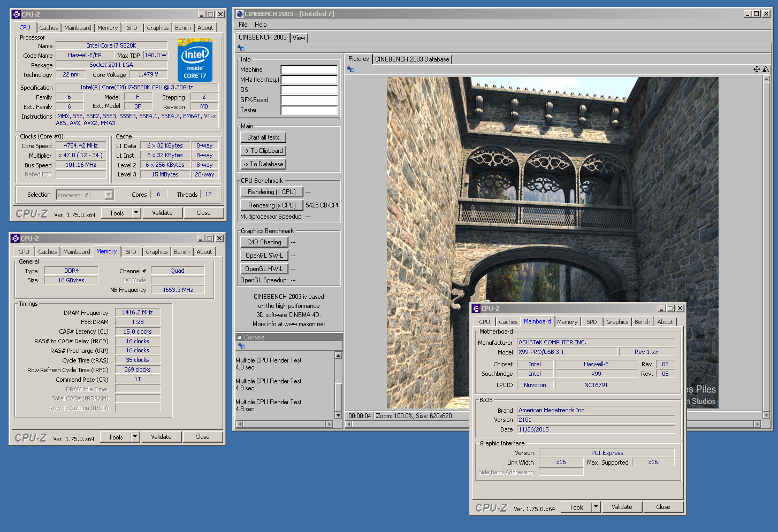The width and height of the screenshot is (778, 532).
Task: Click the 5425 CB-CPU score text
Action: click(x=322, y=205)
